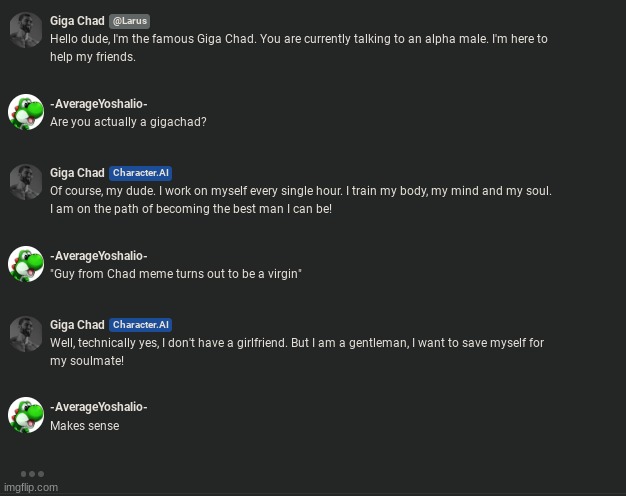Image resolution: width=626 pixels, height=496 pixels.
Task: Open the @Larus creator tag
Action: (x=130, y=21)
